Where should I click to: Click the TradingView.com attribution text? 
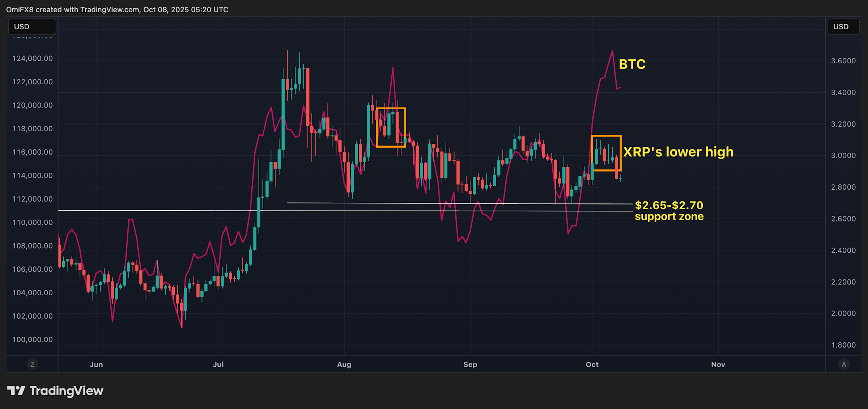tap(110, 10)
